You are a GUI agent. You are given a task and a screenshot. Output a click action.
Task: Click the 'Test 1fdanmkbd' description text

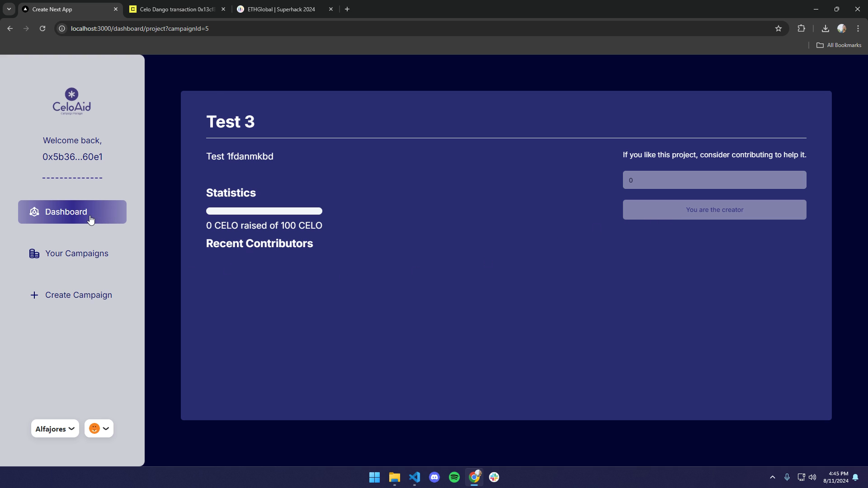(240, 156)
